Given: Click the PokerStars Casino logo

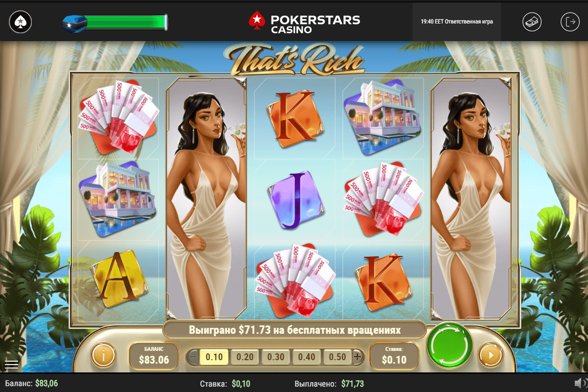Looking at the screenshot, I should pyautogui.click(x=304, y=23).
